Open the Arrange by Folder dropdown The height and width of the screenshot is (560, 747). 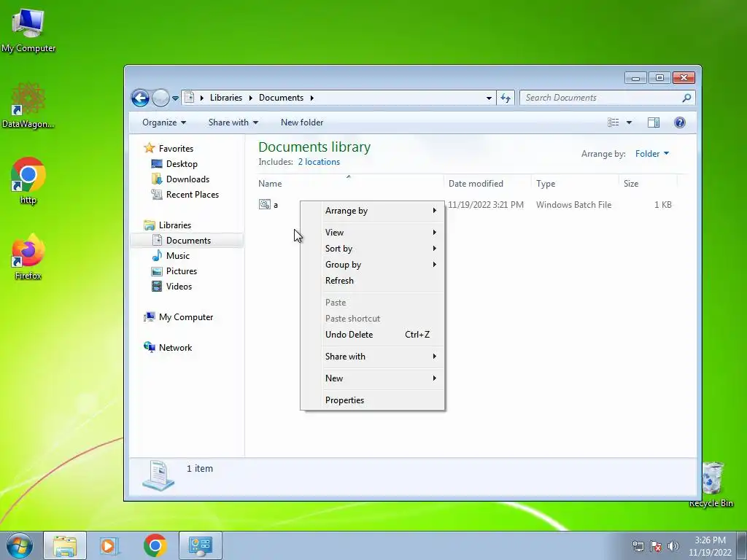651,153
